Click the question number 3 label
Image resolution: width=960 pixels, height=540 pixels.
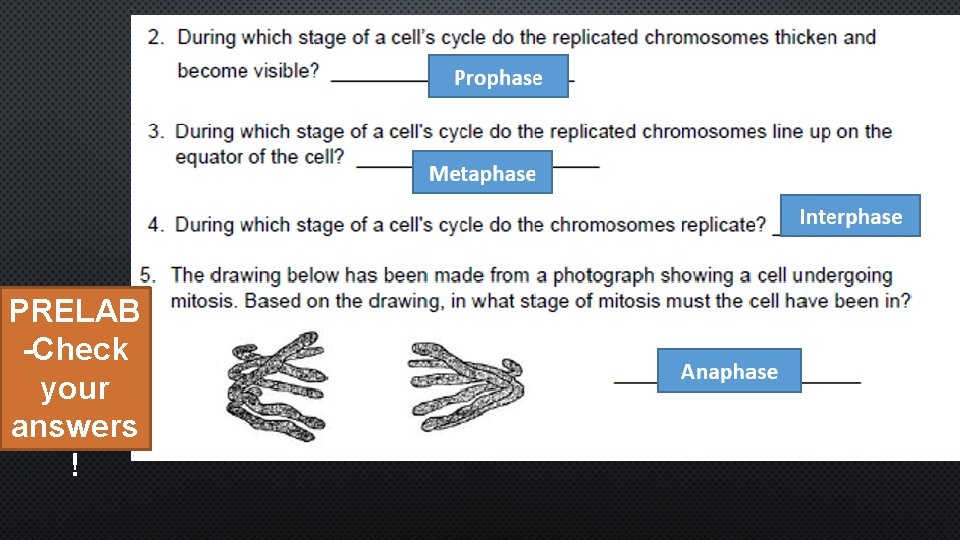point(155,132)
